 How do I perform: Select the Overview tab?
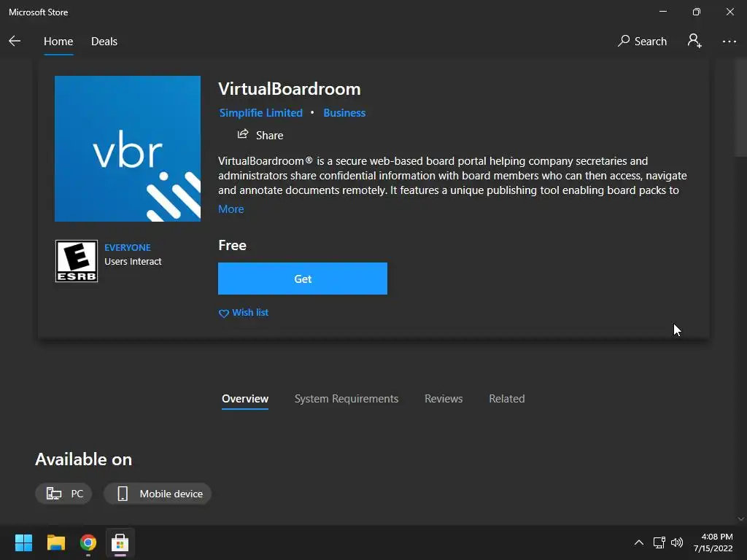point(245,399)
